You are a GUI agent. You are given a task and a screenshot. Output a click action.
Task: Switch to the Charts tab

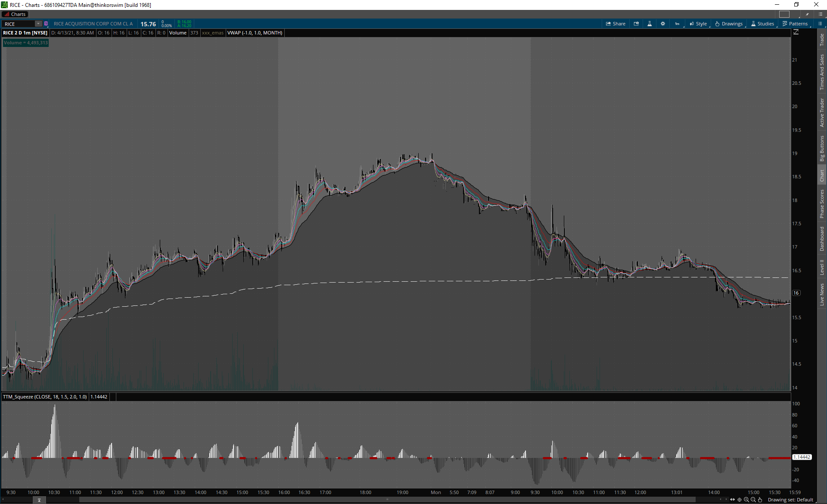tap(15, 14)
